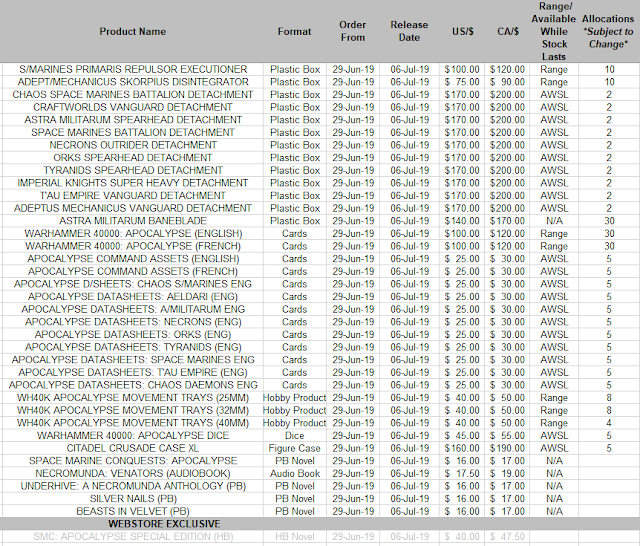Select SPACE MARINE CONQUESTS: APOCALYPSE cell

pos(133,461)
